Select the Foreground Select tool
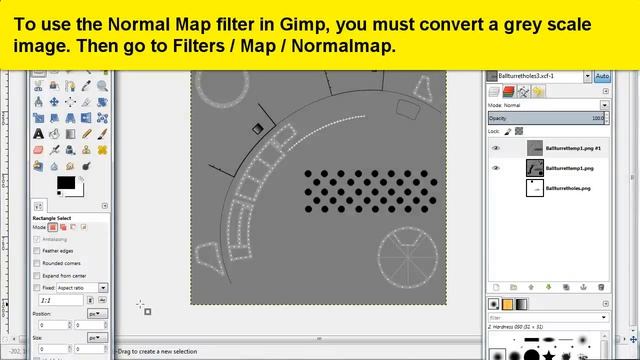This screenshot has height=360, width=640. point(54,86)
